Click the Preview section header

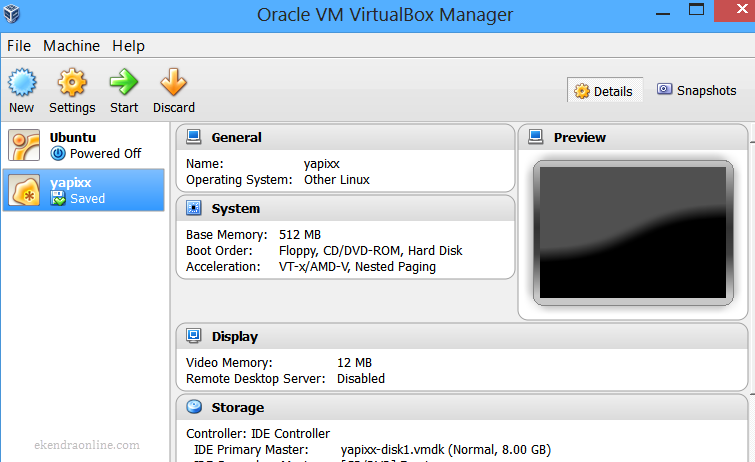pos(633,137)
